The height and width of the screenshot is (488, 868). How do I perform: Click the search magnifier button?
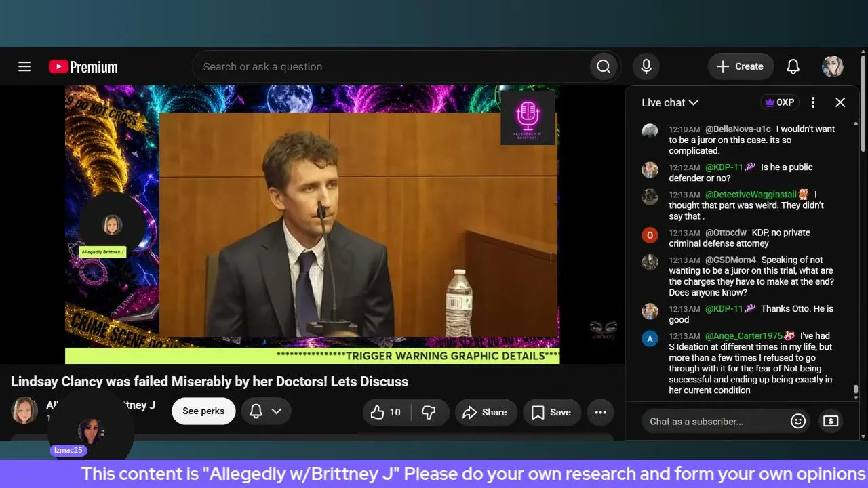pos(604,66)
